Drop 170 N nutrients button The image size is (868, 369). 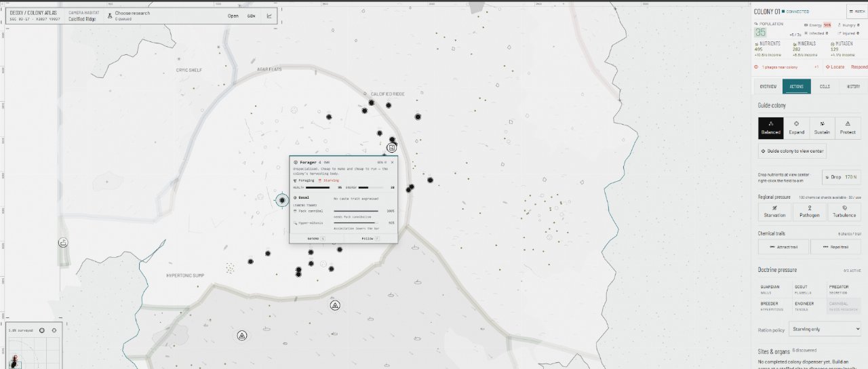pos(841,177)
